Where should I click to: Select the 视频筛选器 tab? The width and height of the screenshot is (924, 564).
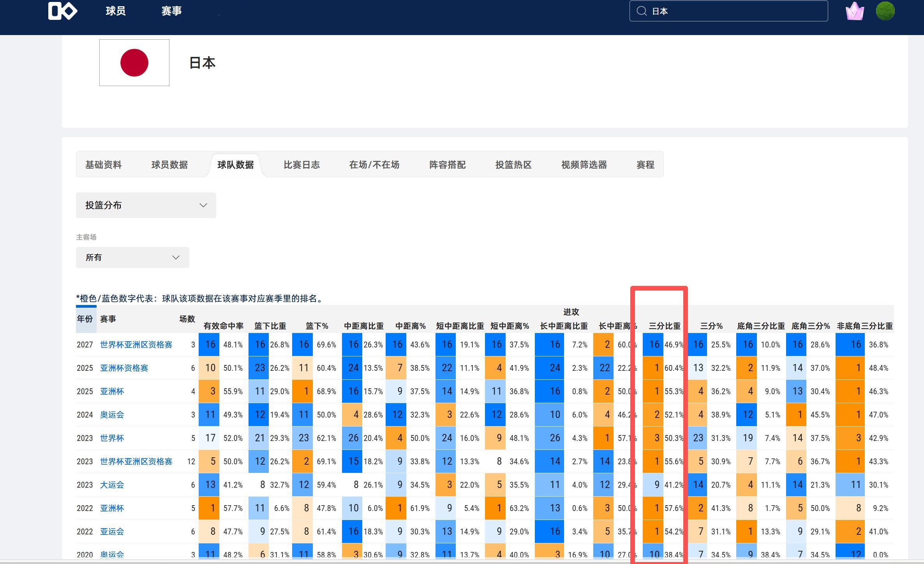pos(584,165)
